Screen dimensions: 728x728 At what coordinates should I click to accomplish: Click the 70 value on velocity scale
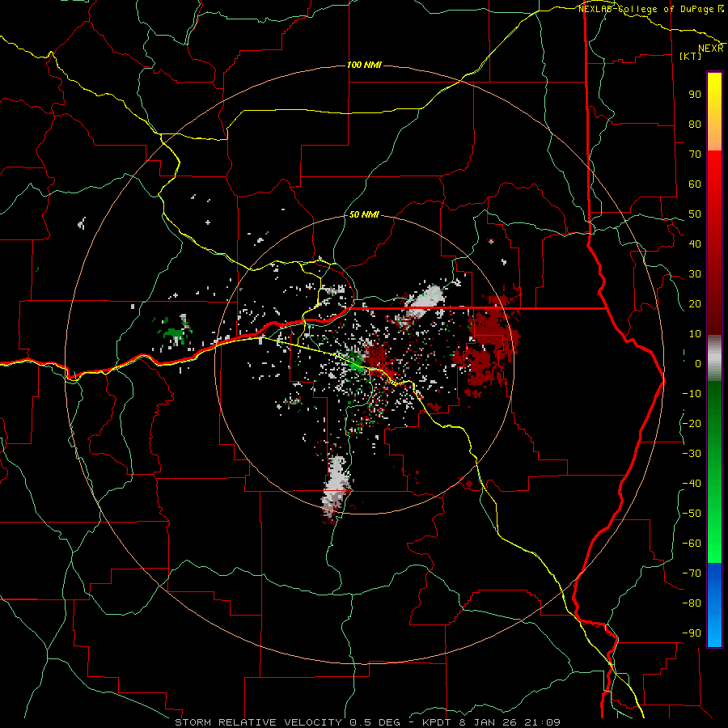point(695,154)
